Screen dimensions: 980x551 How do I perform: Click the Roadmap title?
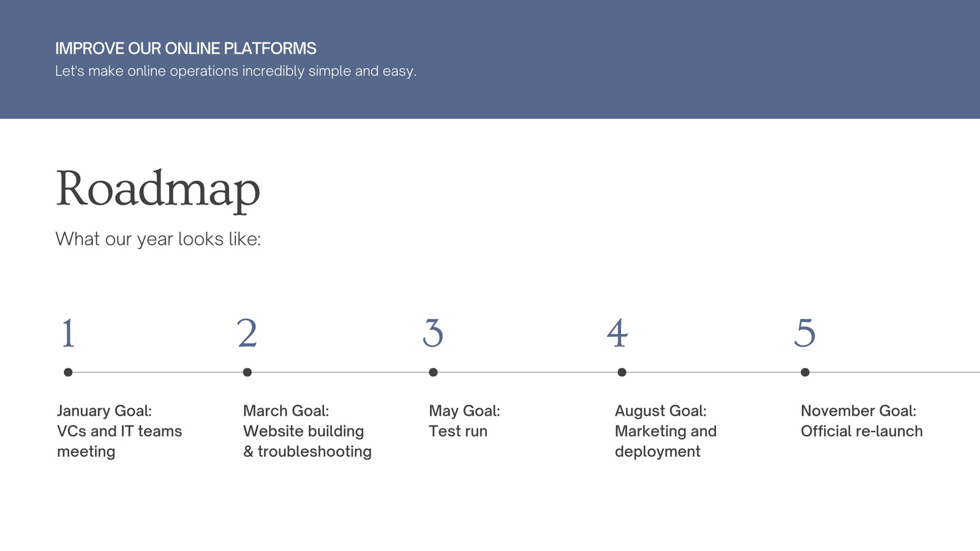click(158, 190)
